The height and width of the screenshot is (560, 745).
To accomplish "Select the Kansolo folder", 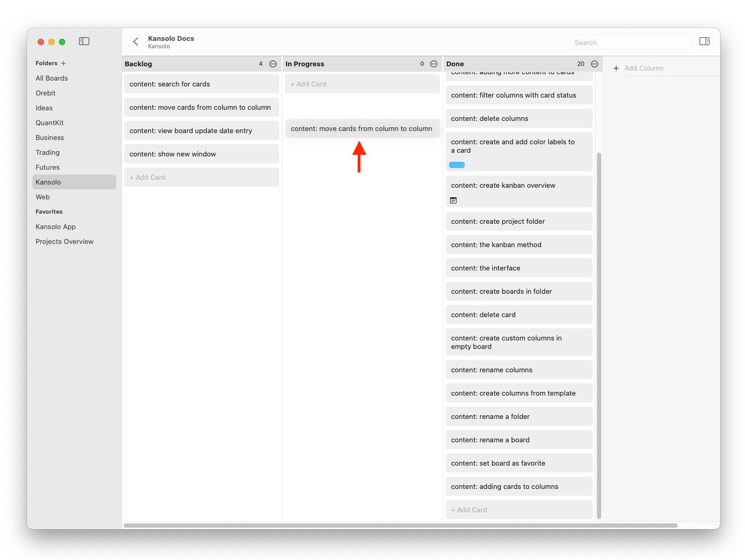I will click(74, 182).
